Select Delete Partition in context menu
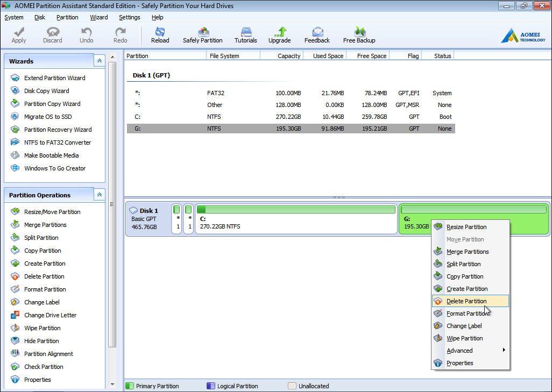The width and height of the screenshot is (552, 392). (x=466, y=301)
